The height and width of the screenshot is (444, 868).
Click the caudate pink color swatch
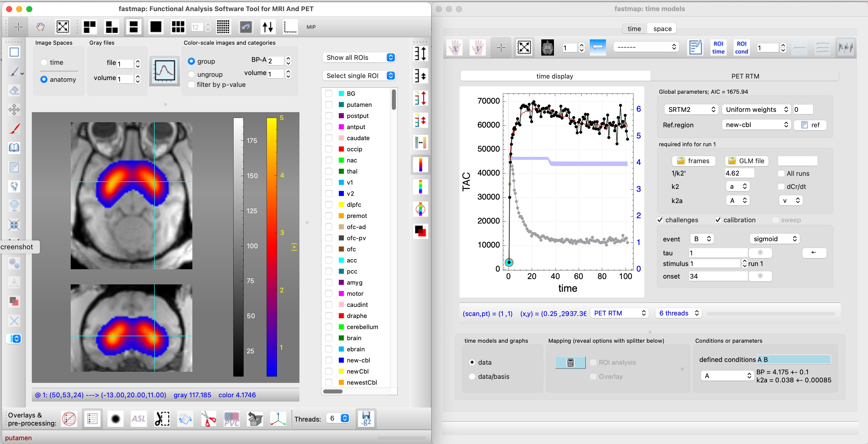341,138
